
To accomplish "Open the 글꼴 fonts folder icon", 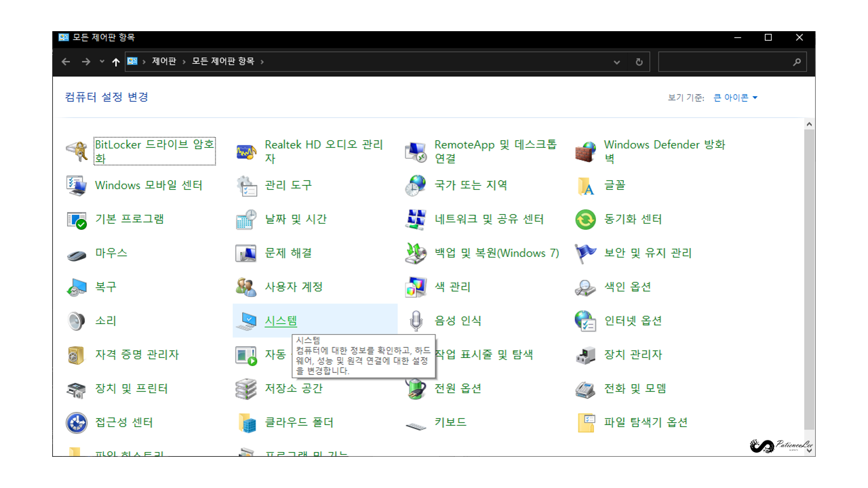I will [585, 186].
